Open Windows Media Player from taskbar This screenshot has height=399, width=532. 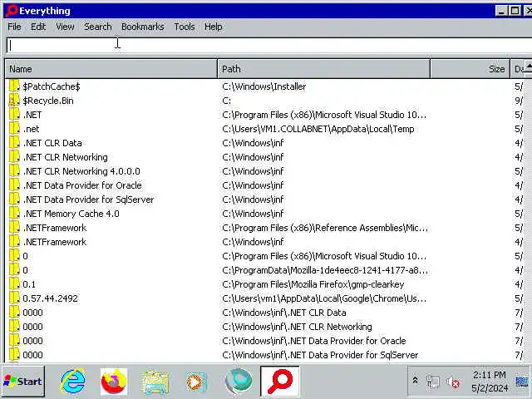196,382
